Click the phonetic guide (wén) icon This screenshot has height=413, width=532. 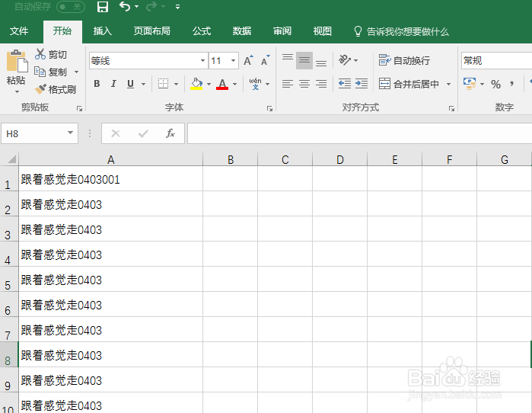255,84
